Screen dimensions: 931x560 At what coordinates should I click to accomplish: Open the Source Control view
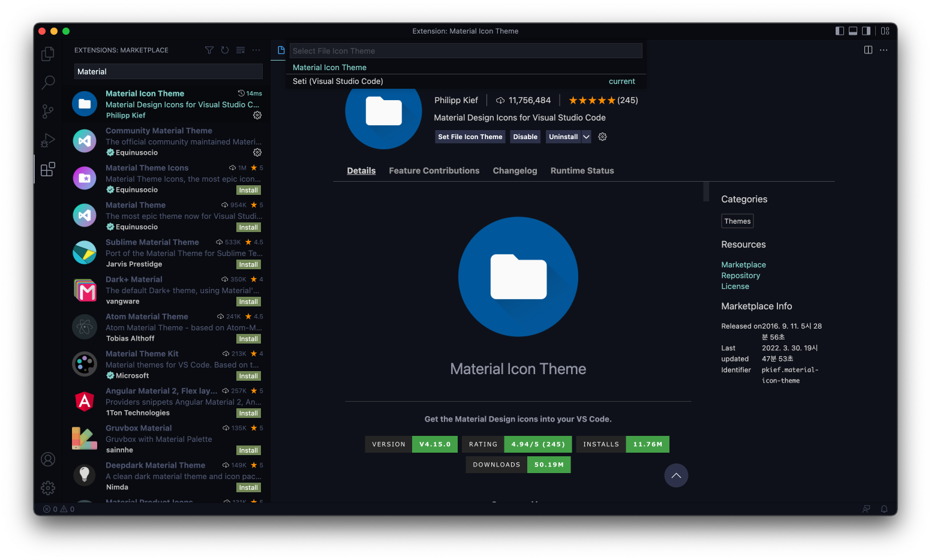48,111
